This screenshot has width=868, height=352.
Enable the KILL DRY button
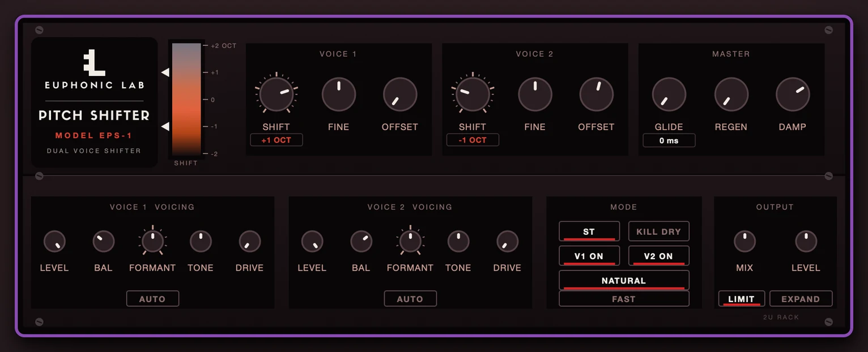658,231
